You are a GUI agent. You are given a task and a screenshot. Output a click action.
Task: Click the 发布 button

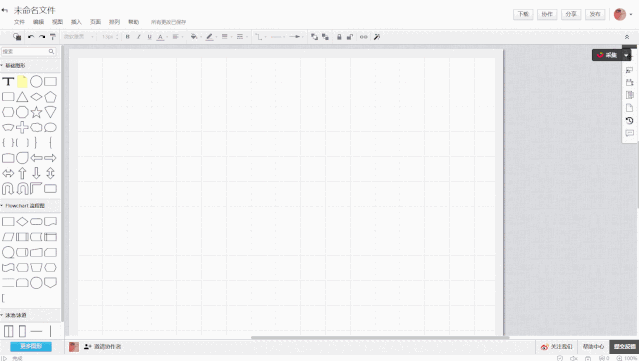595,14
